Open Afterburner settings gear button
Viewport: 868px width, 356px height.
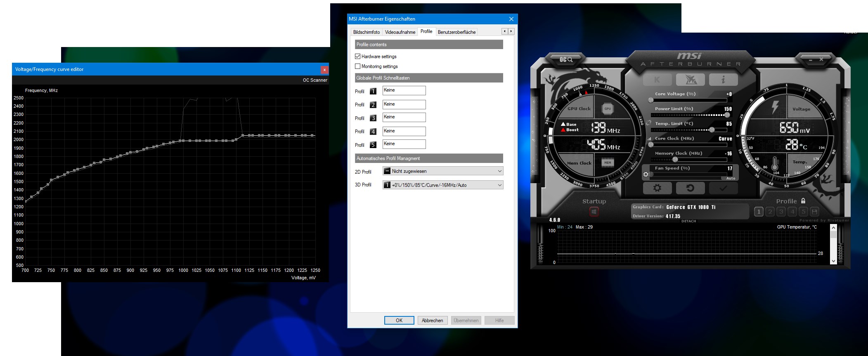click(657, 188)
